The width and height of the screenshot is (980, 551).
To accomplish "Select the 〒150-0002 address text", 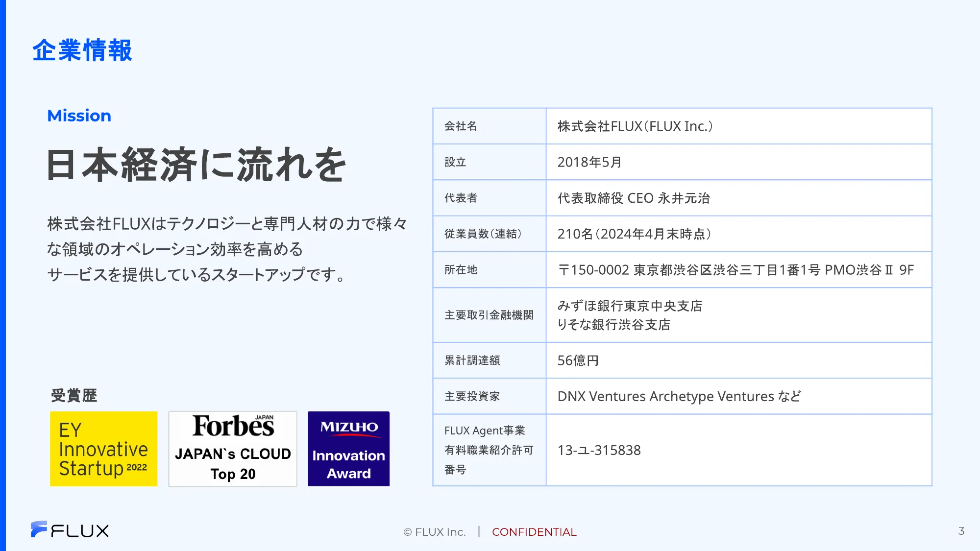I will pyautogui.click(x=736, y=270).
